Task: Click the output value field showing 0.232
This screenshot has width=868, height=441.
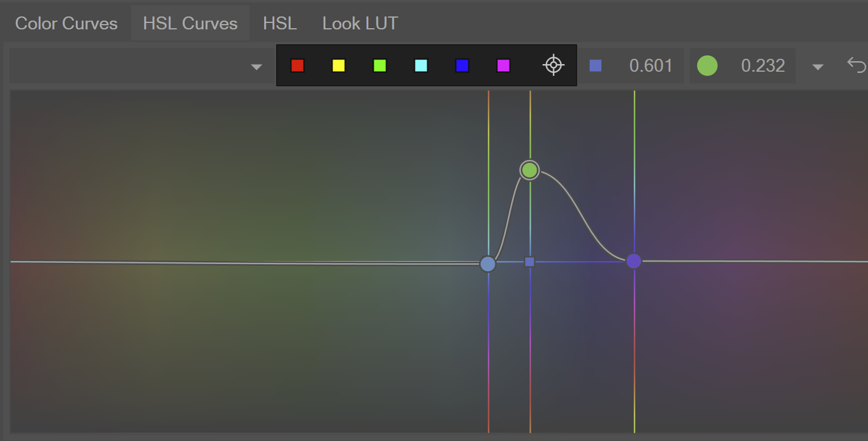Action: click(762, 66)
